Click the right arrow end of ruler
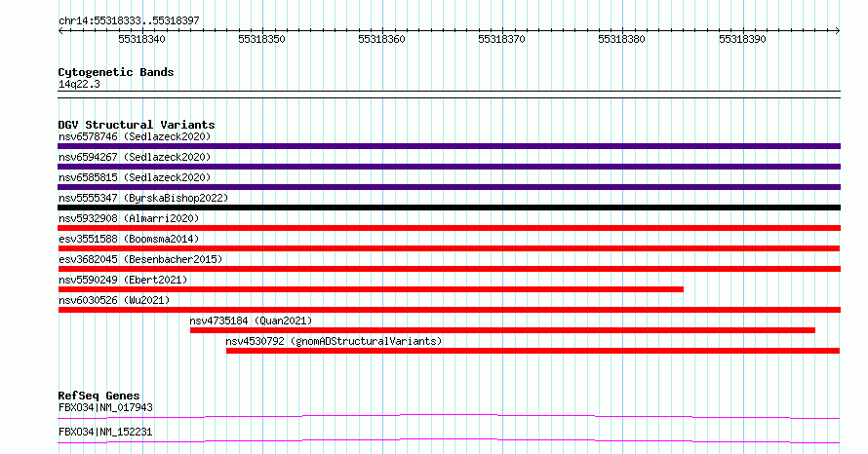 click(838, 31)
